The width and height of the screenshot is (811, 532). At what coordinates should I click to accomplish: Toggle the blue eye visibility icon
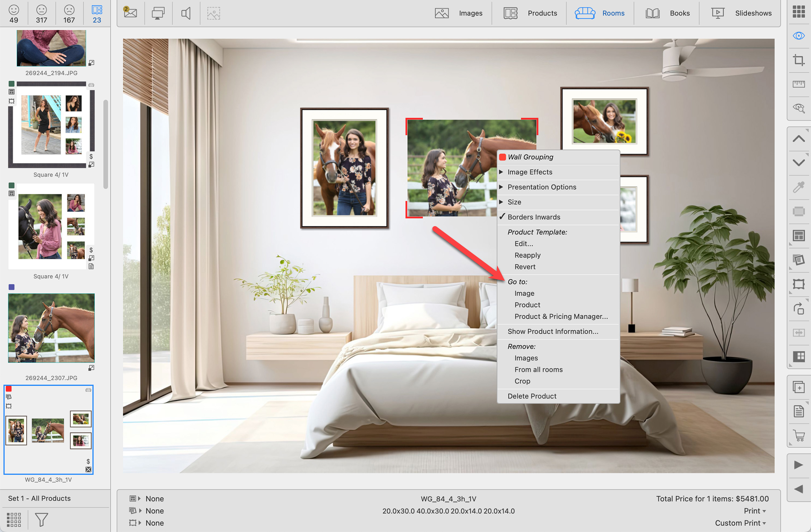click(x=799, y=36)
